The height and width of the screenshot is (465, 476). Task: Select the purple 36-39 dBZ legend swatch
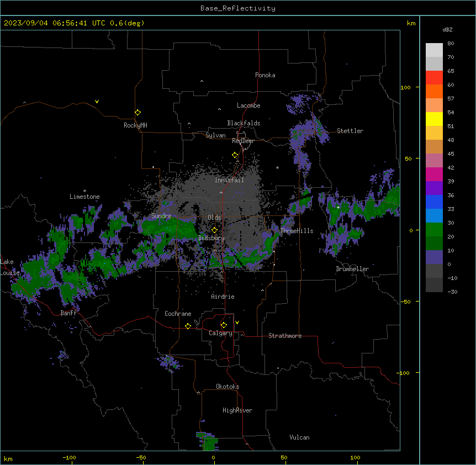pos(434,188)
